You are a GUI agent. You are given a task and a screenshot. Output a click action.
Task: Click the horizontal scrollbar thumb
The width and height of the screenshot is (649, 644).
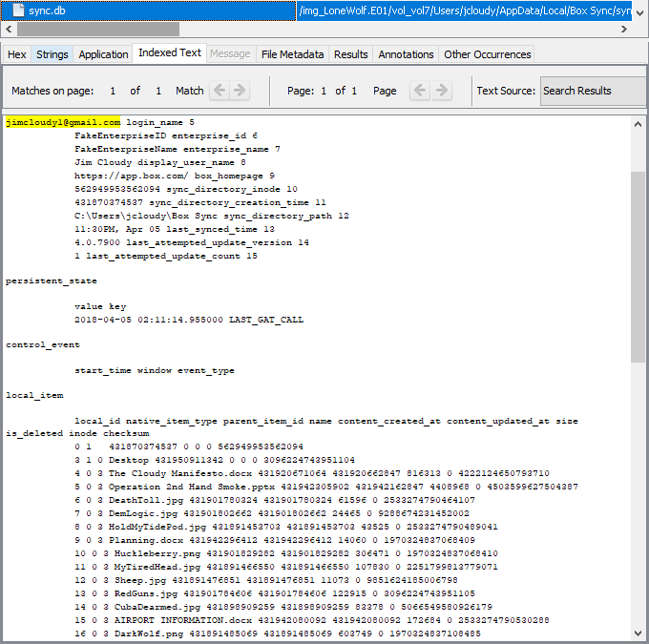98,29
